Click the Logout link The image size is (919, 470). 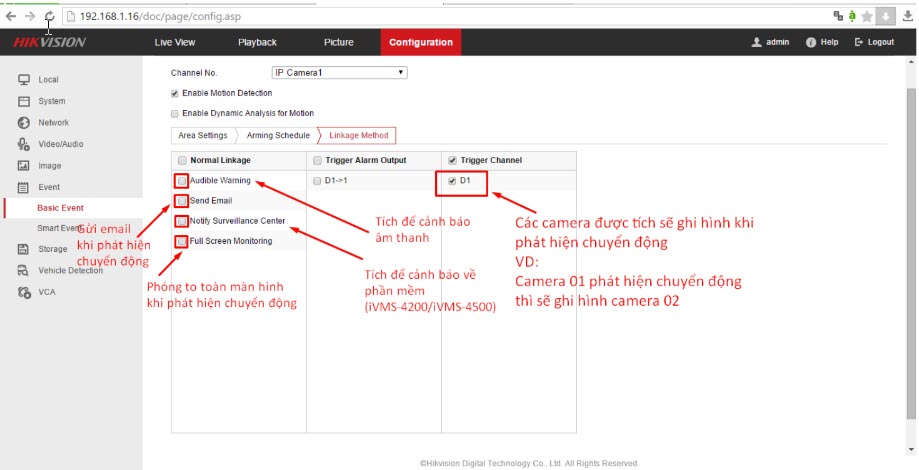coord(874,42)
